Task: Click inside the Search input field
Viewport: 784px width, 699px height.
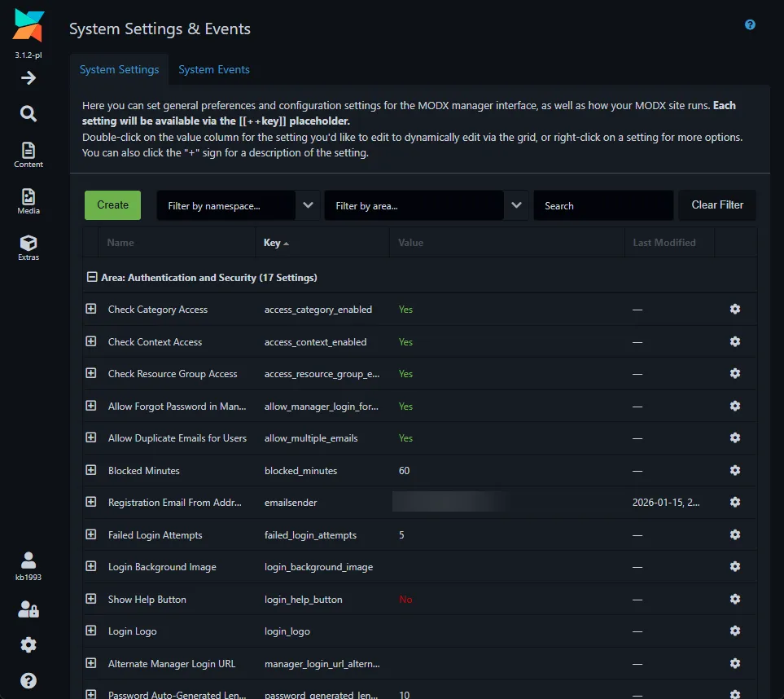Action: click(602, 205)
